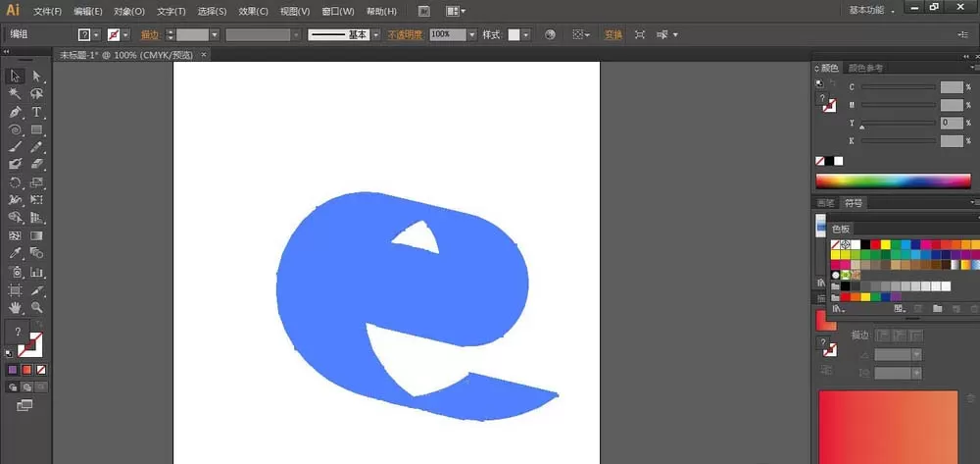
Task: Select the Eyedropper tool
Action: [15, 253]
